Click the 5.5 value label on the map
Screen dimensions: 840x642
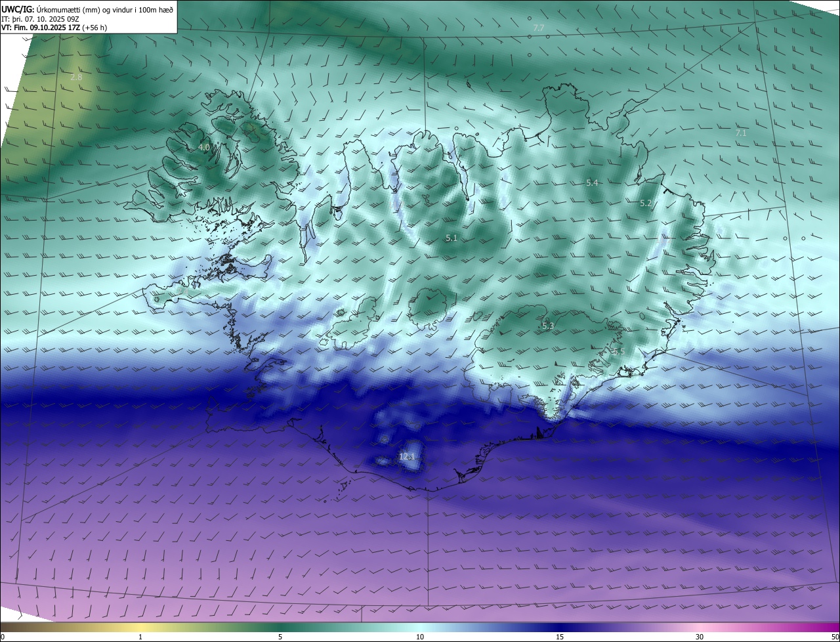coord(618,352)
